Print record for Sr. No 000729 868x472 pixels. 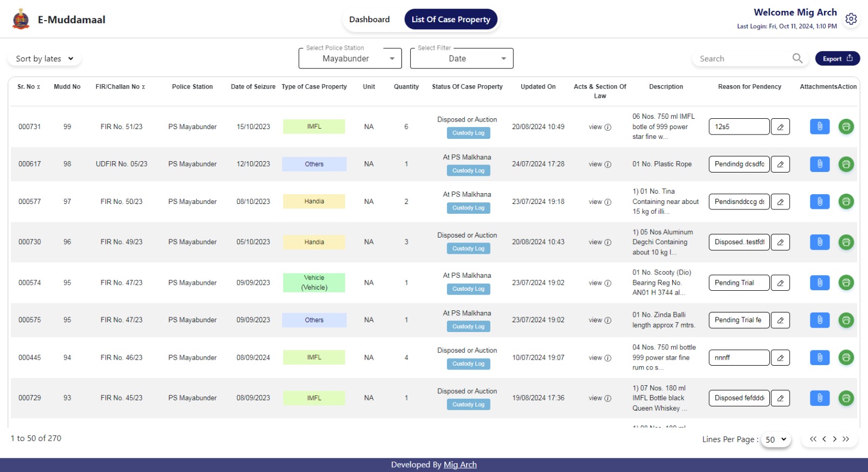pos(846,398)
